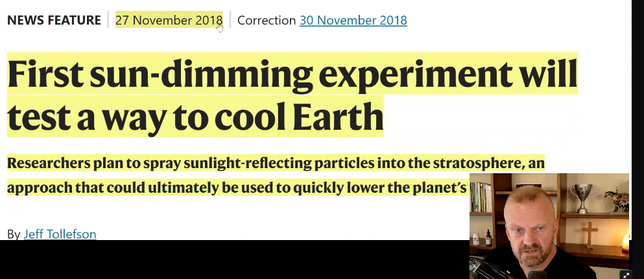The height and width of the screenshot is (279, 644).
Task: Click the row of books on the shelf
Action: [x=481, y=197]
